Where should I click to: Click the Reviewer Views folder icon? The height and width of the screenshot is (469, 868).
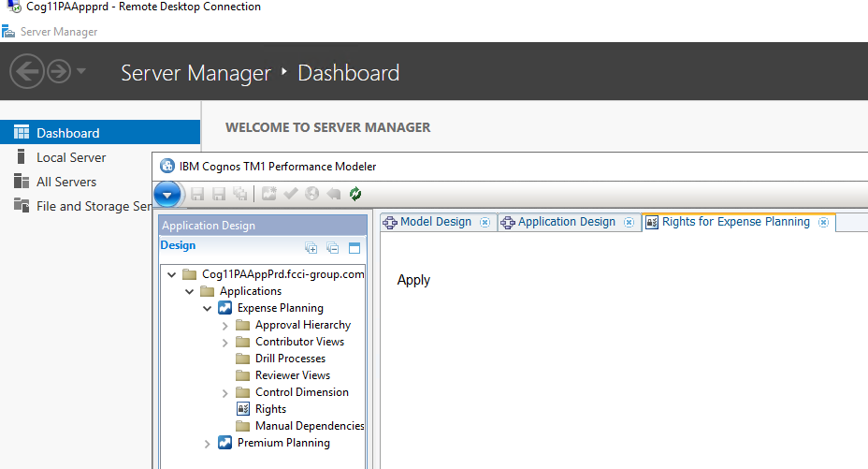[242, 375]
